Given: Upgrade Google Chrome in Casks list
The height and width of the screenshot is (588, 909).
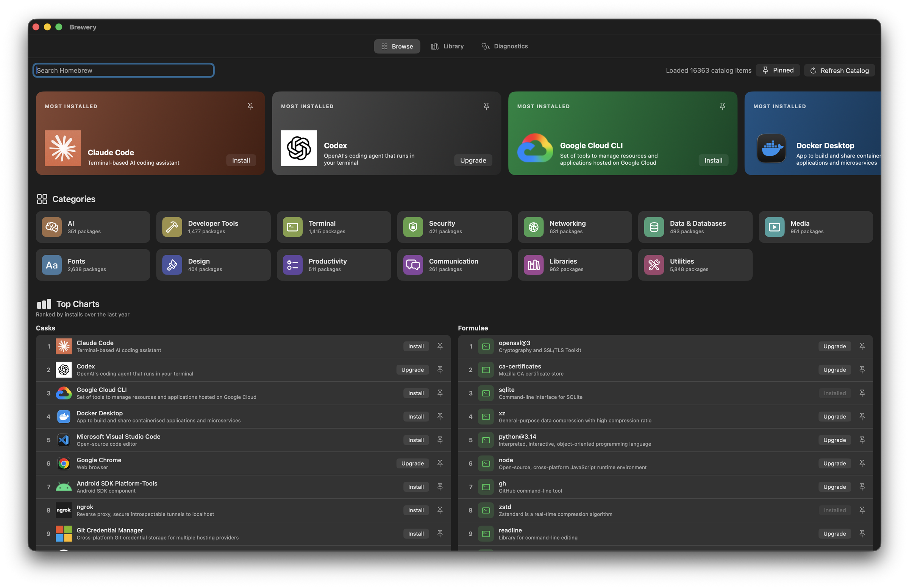Looking at the screenshot, I should pyautogui.click(x=412, y=463).
